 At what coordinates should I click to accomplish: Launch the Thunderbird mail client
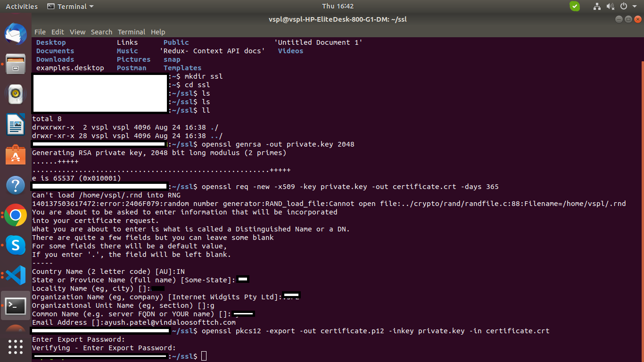point(16,34)
